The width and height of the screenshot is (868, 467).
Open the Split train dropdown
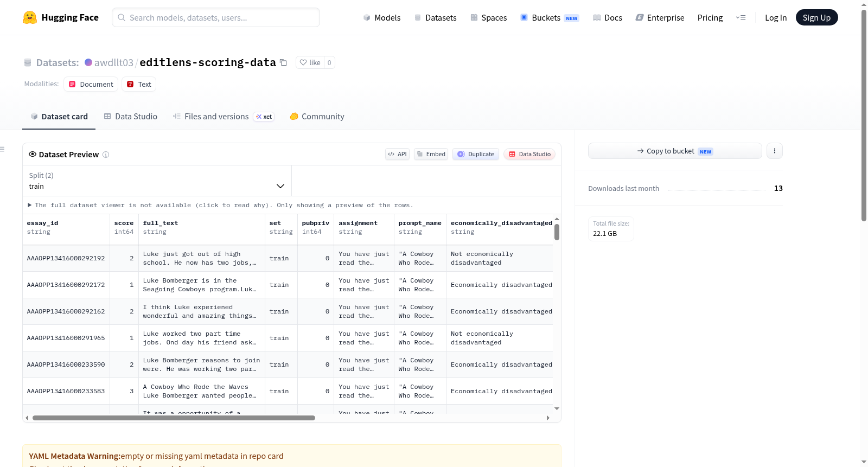157,181
